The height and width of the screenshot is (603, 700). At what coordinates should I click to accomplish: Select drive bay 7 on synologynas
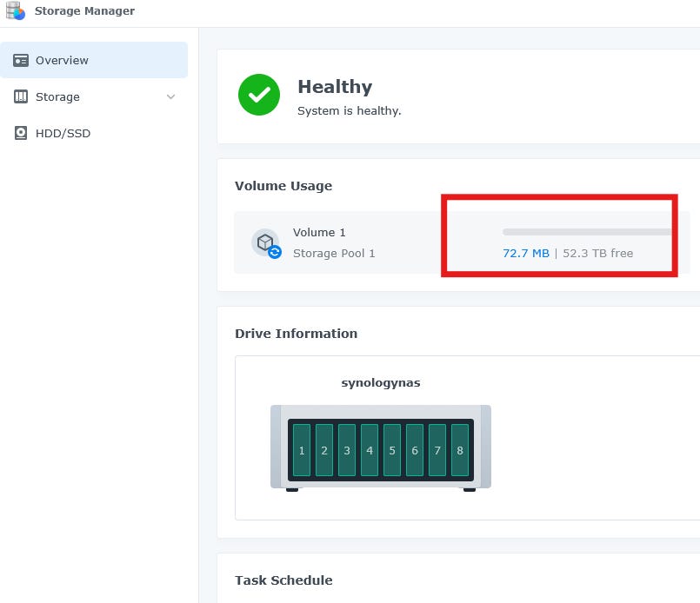coord(437,450)
